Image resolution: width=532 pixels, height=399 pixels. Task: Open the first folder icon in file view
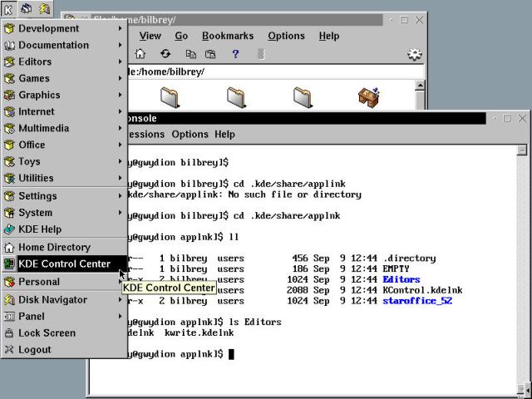click(x=170, y=97)
